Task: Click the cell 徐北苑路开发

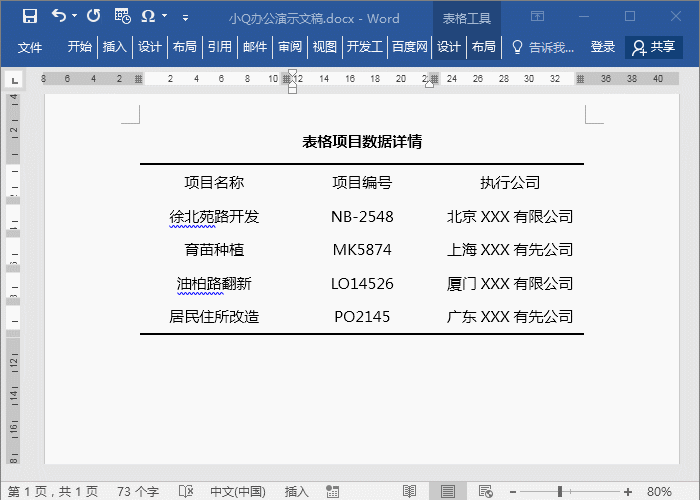Action: pos(214,217)
